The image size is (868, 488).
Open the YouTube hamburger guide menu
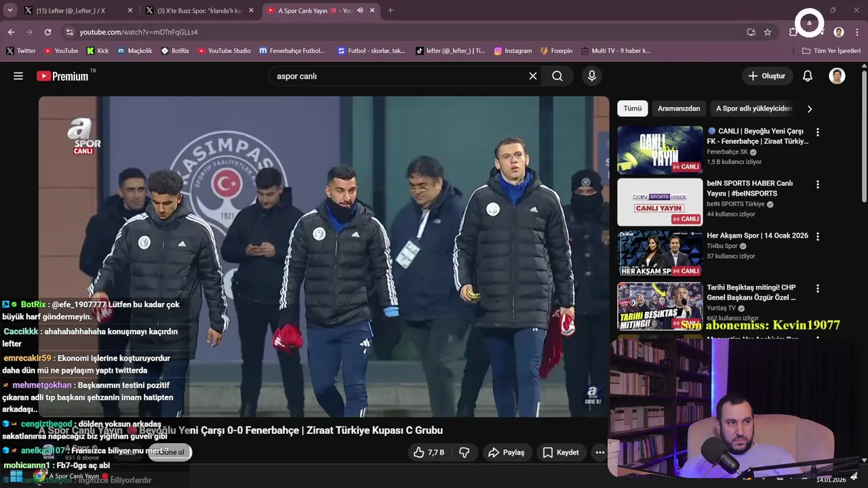[x=18, y=76]
